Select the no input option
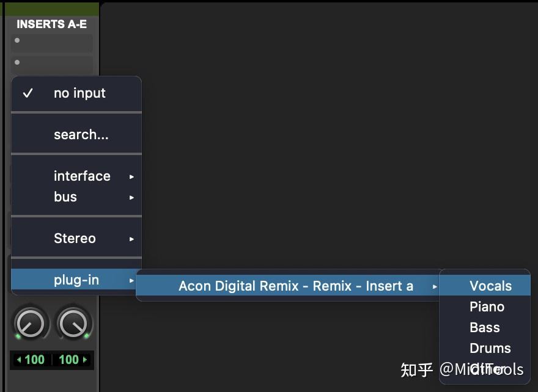Viewport: 538px width, 392px height. click(x=79, y=93)
